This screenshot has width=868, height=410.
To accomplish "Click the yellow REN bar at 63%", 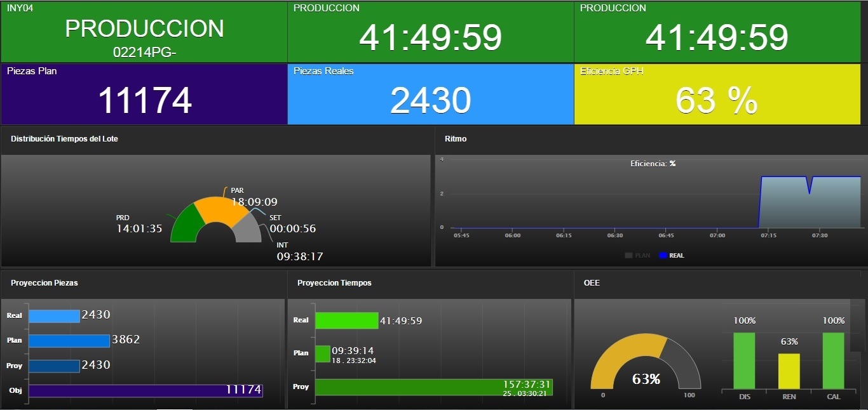I will [789, 371].
